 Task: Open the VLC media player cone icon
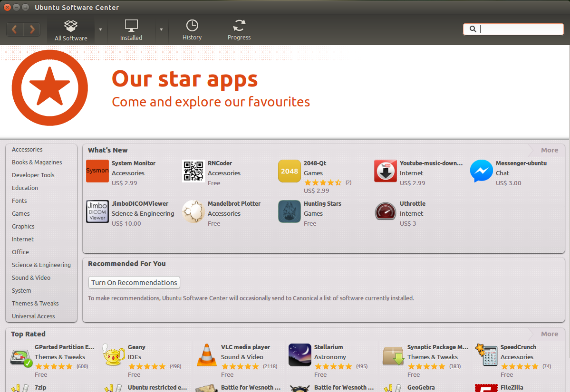click(207, 354)
